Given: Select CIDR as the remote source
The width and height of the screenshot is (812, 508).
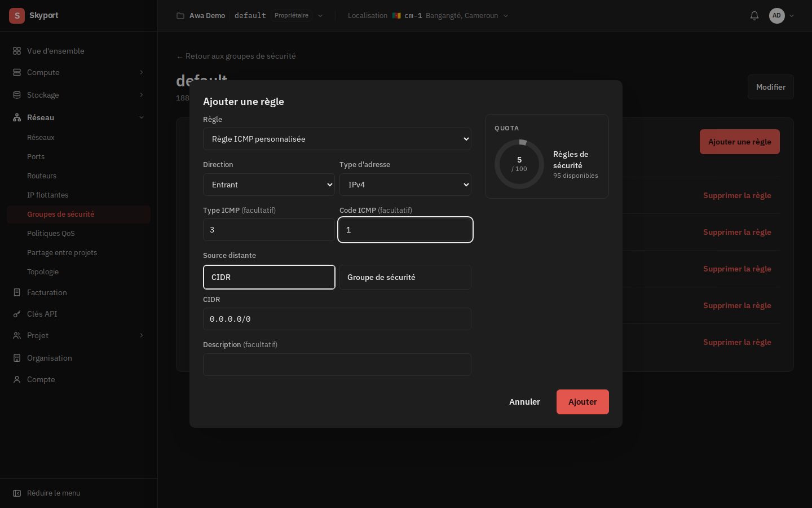Looking at the screenshot, I should (269, 277).
